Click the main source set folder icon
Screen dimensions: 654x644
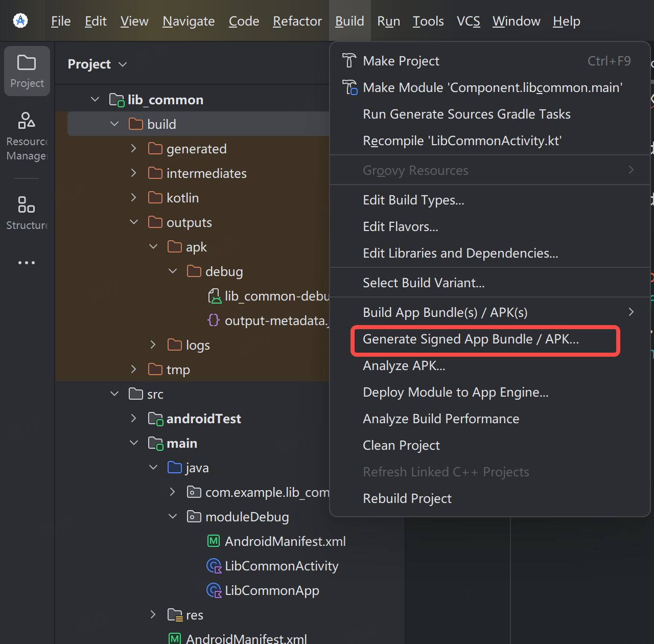[156, 444]
